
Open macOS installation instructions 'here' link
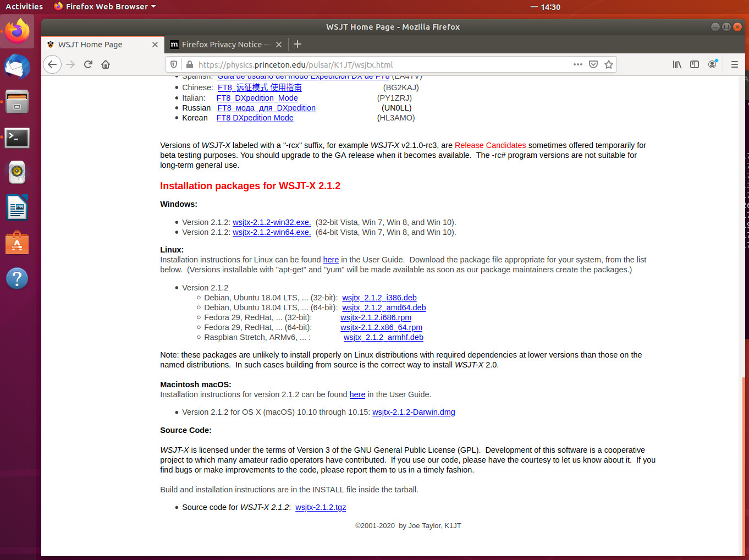[x=357, y=394]
